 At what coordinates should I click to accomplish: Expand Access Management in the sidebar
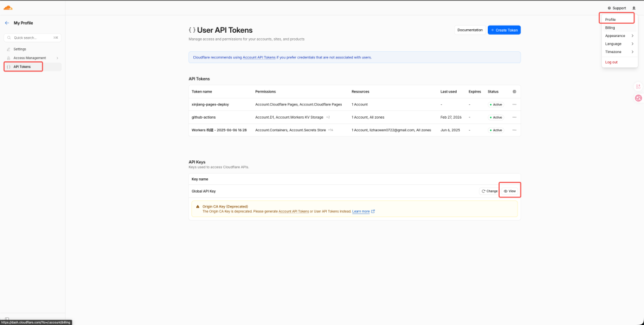[32, 58]
